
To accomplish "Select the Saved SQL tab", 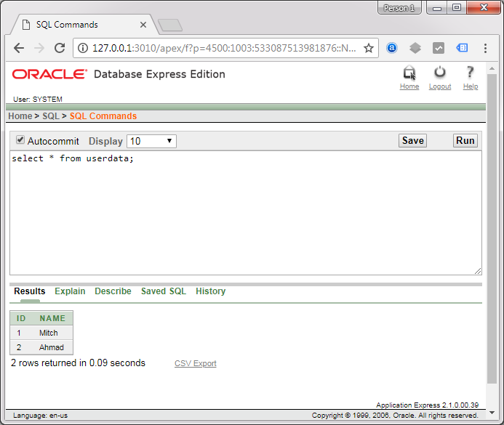I will 164,291.
